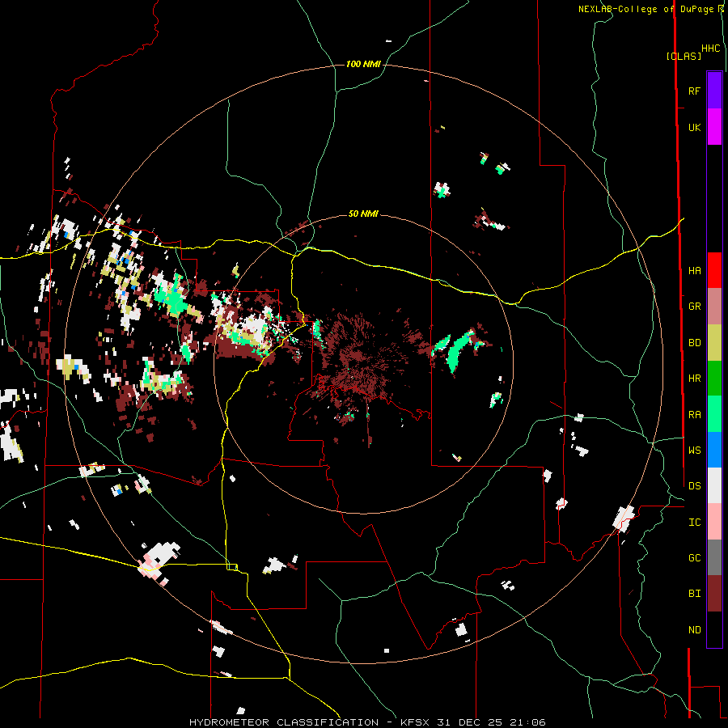Click the [CLAS] units label
This screenshot has width=728, height=728.
(684, 56)
